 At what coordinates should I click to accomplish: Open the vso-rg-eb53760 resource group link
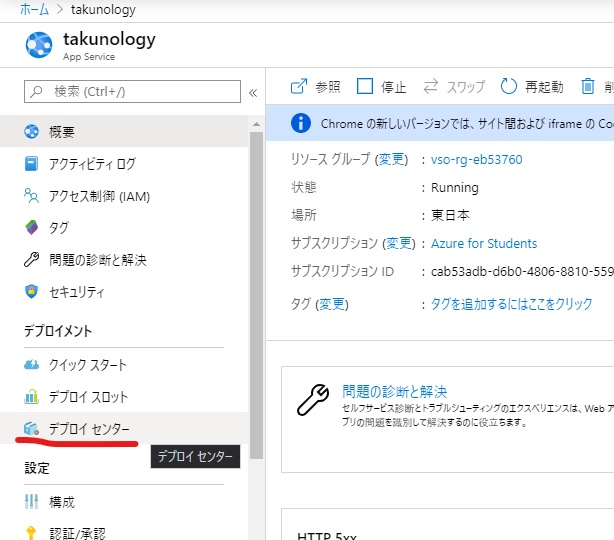coord(477,159)
